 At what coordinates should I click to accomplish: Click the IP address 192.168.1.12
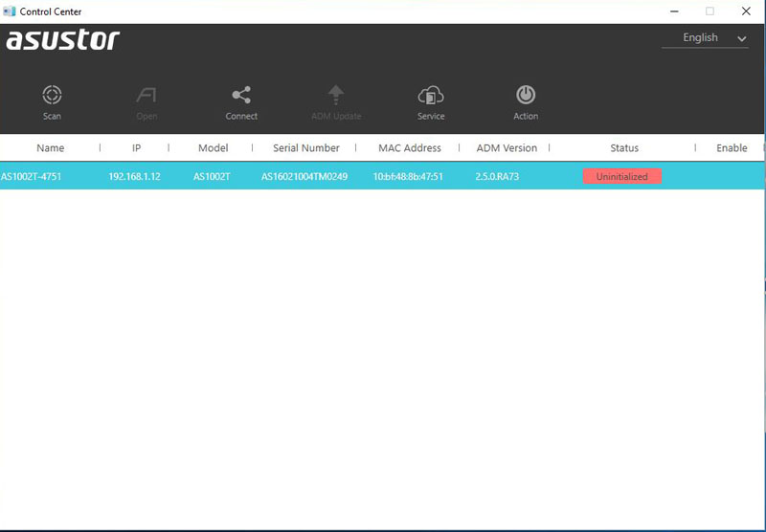134,176
